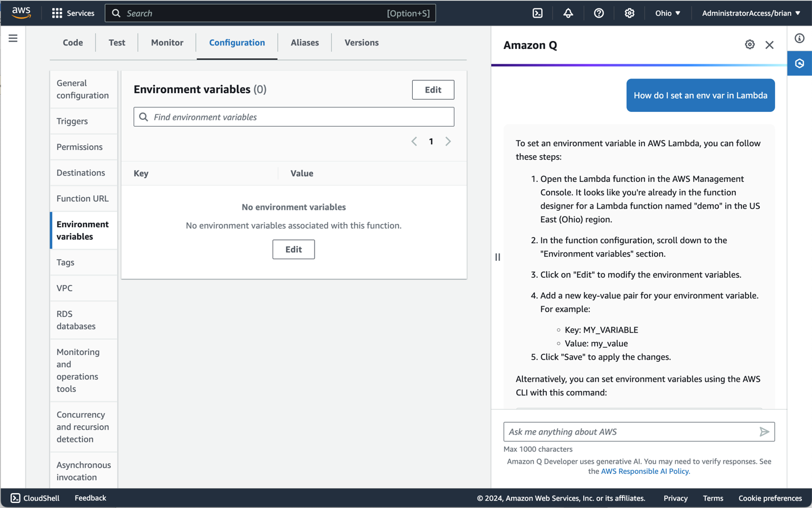Open the notifications bell
The image size is (812, 508).
pyautogui.click(x=568, y=13)
